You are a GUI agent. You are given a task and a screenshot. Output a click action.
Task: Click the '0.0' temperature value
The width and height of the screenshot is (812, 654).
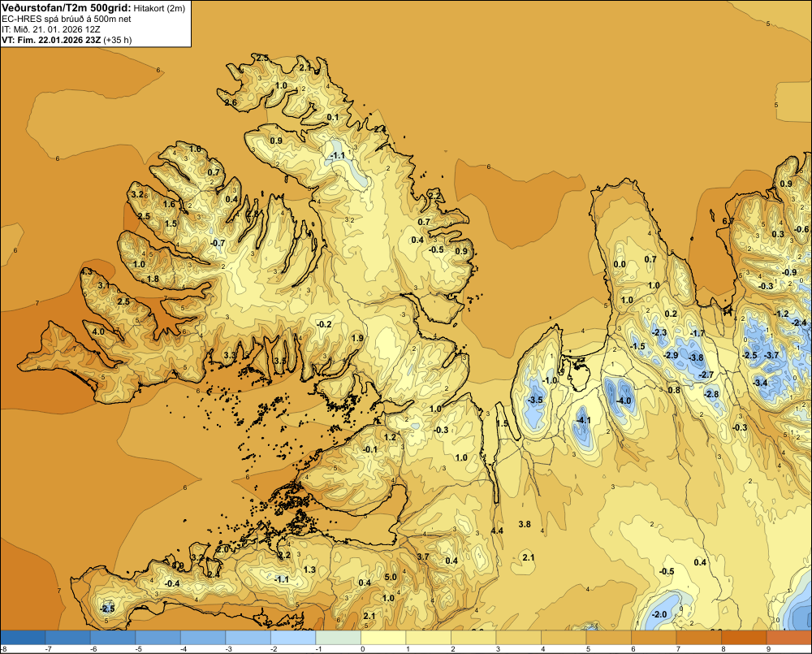[x=620, y=264]
